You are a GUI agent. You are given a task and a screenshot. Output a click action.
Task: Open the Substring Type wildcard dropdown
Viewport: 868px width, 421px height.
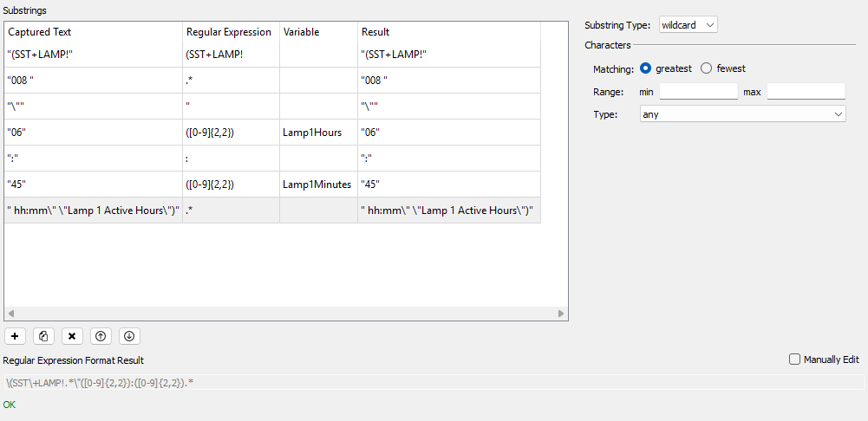[x=688, y=25]
